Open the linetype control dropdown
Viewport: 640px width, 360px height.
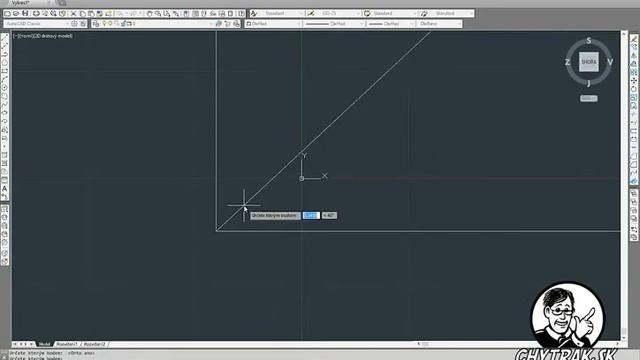(x=334, y=24)
